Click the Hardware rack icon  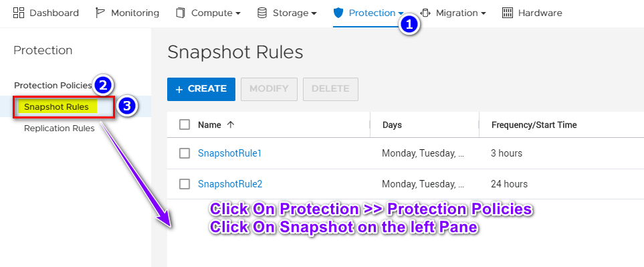tap(508, 13)
